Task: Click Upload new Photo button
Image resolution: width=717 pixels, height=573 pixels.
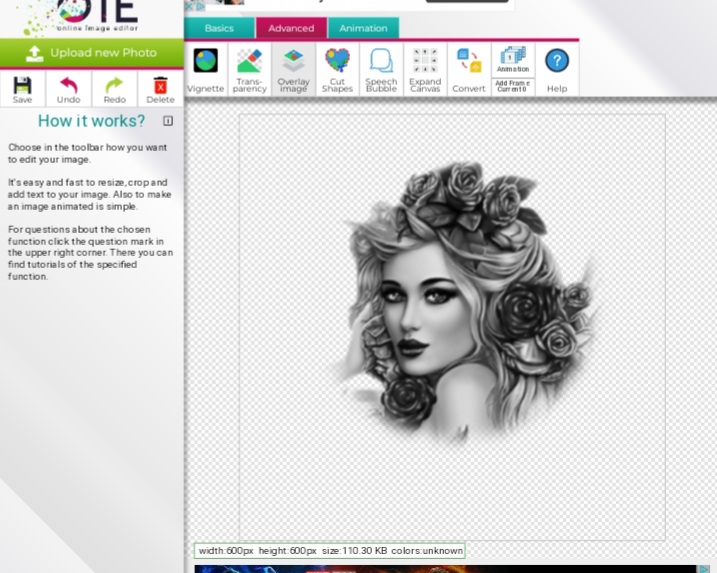Action: coord(92,53)
